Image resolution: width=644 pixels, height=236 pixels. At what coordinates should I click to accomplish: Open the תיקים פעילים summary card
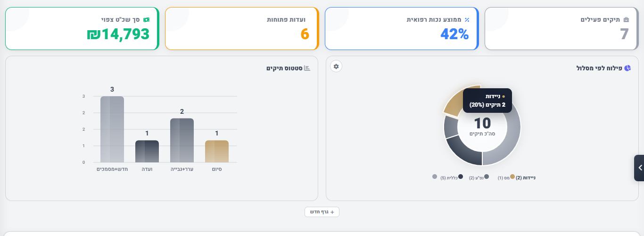tap(561, 29)
